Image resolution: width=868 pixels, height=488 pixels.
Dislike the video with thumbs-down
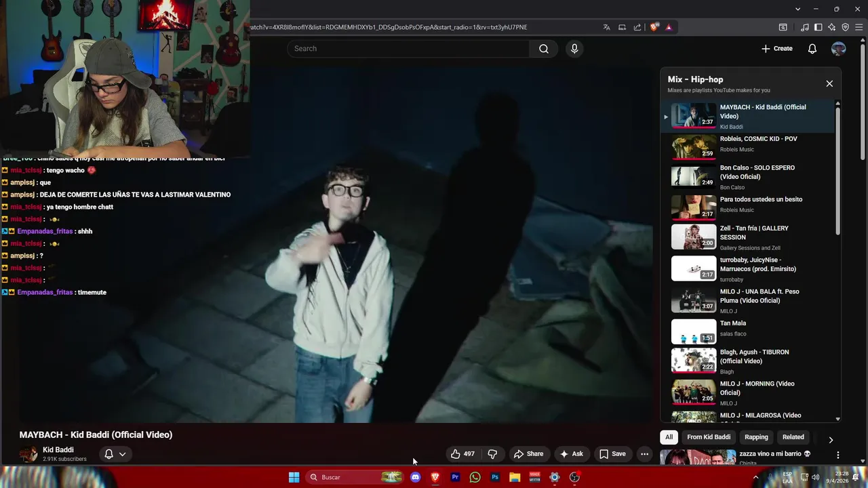[x=493, y=454]
